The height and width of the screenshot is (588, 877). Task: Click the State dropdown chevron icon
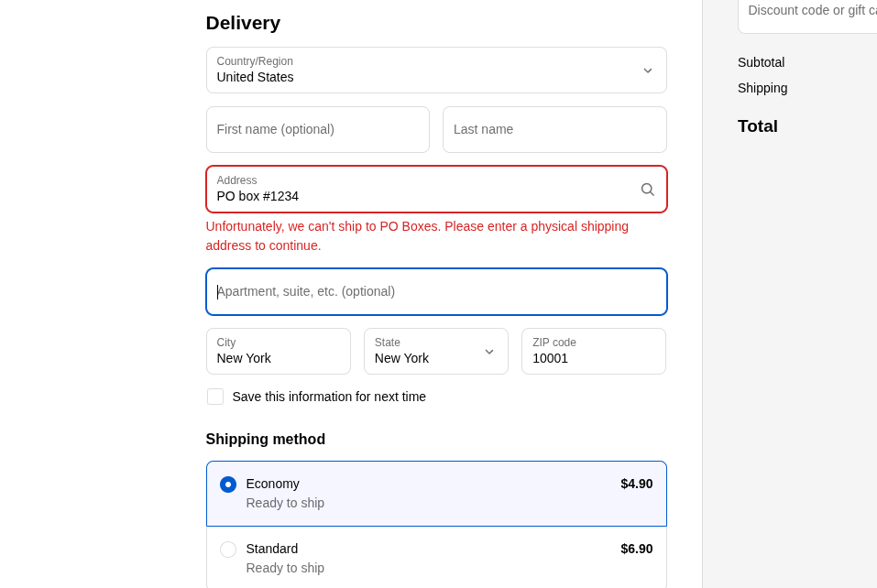point(489,351)
